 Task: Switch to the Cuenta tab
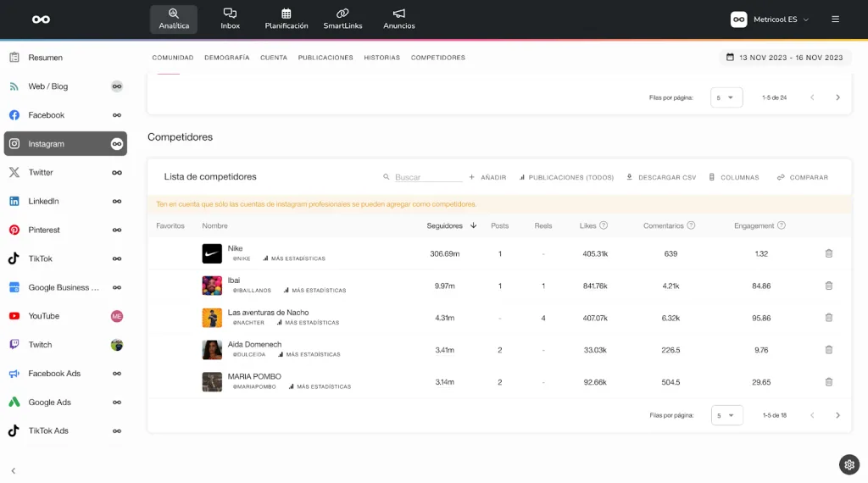point(274,58)
